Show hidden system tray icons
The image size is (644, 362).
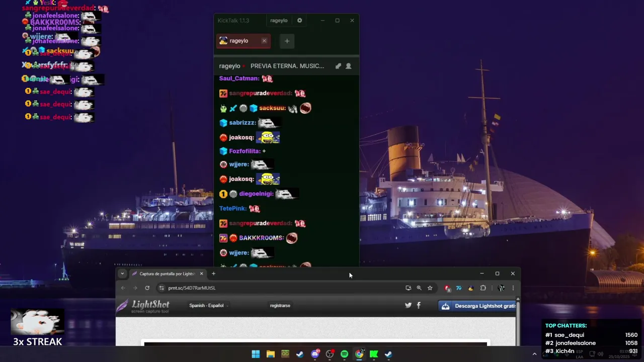click(x=534, y=354)
